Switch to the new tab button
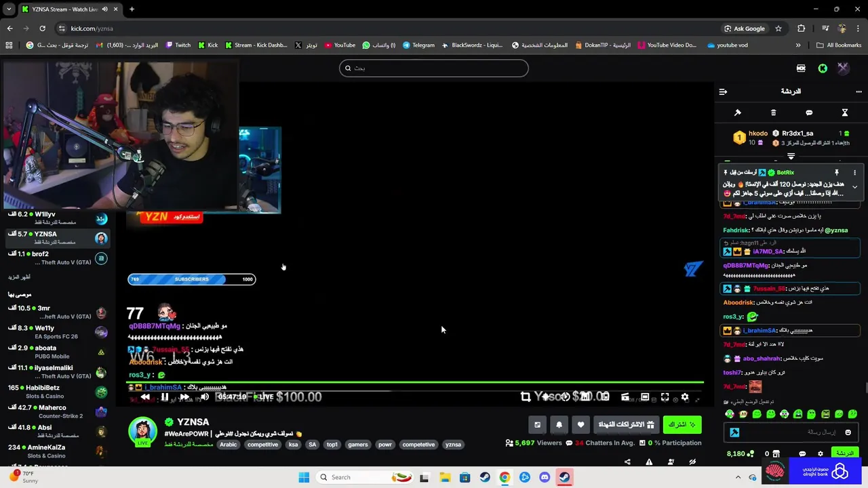Screen dimensions: 868x488 (x=132, y=9)
